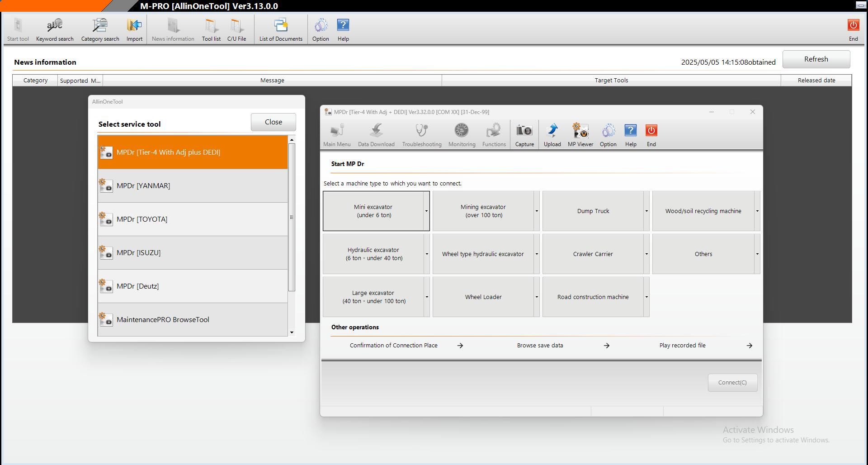The height and width of the screenshot is (465, 868).
Task: Choose Hydraulic excavator (6 ton - under 40 ton)
Action: tap(373, 254)
